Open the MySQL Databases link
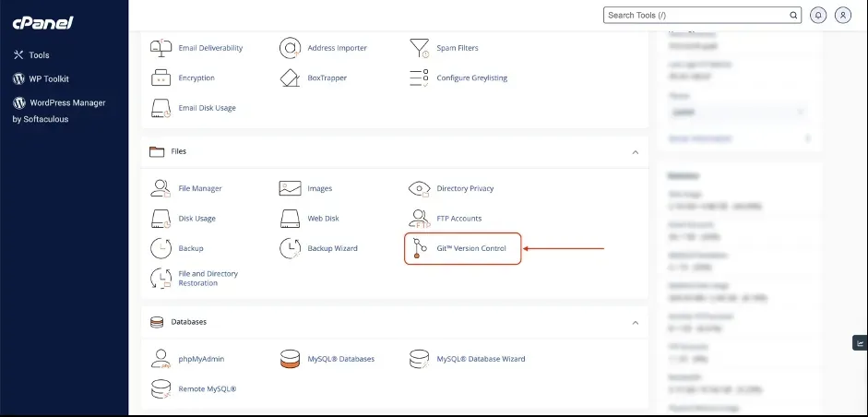The width and height of the screenshot is (868, 417). (x=341, y=359)
